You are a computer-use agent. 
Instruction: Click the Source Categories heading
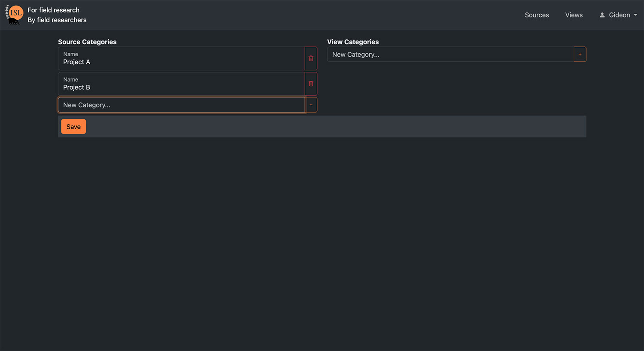(x=87, y=42)
